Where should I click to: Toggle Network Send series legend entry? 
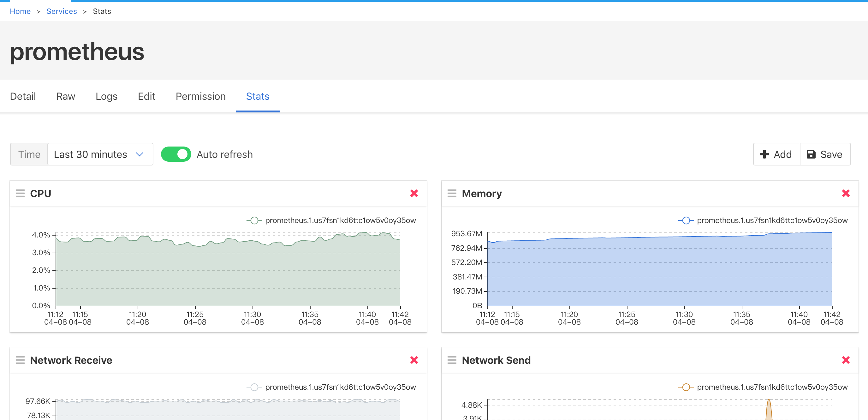tap(763, 387)
